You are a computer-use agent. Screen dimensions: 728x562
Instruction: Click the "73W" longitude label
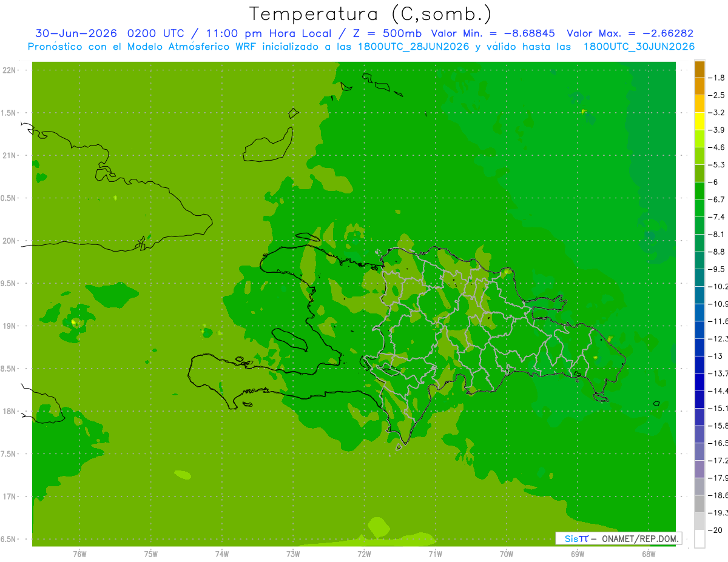click(293, 554)
